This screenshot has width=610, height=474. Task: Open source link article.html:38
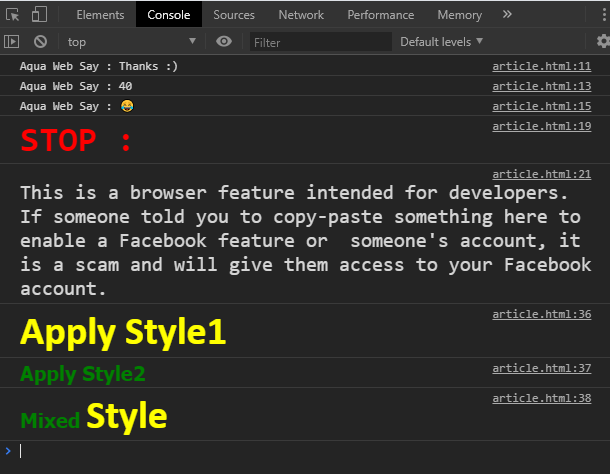(542, 398)
